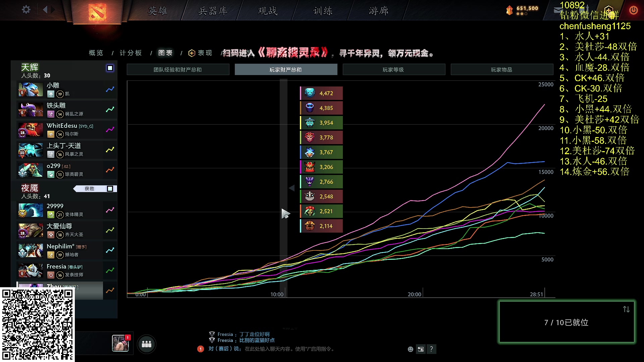Click the 3,767 net worth tooltip row
Screen dimensions: 644x362
321,152
